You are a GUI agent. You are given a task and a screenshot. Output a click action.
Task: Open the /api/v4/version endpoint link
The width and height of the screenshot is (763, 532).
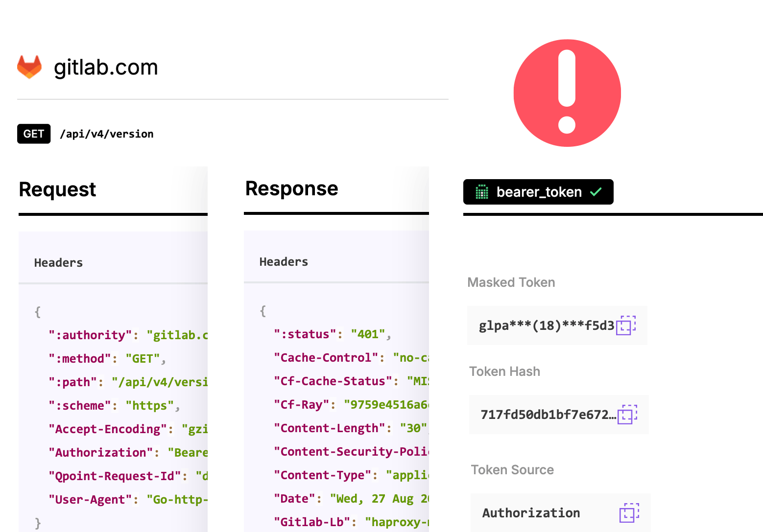pyautogui.click(x=106, y=134)
